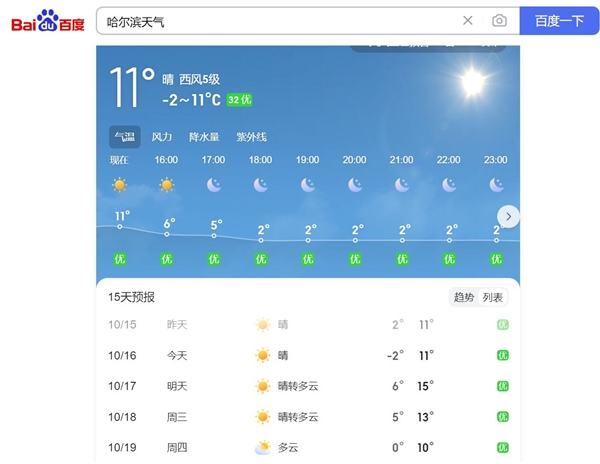Click the moon icon under 17:00

coord(214,185)
